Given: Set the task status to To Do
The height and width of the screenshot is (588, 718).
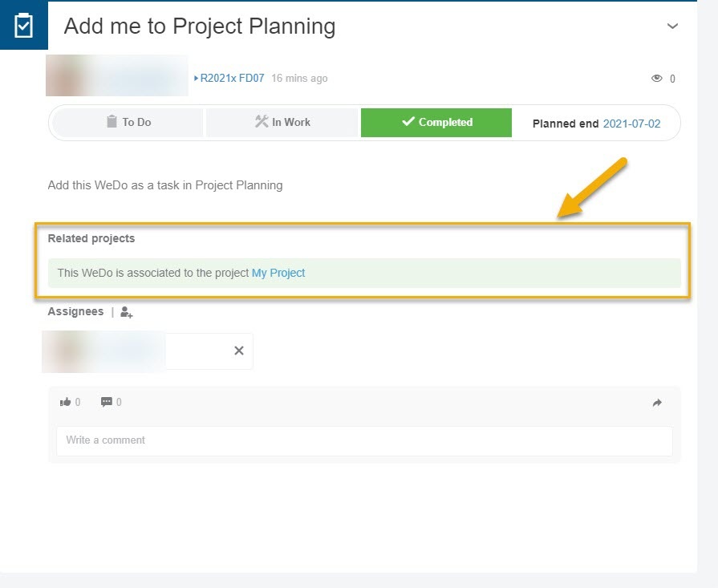Looking at the screenshot, I should pyautogui.click(x=128, y=123).
